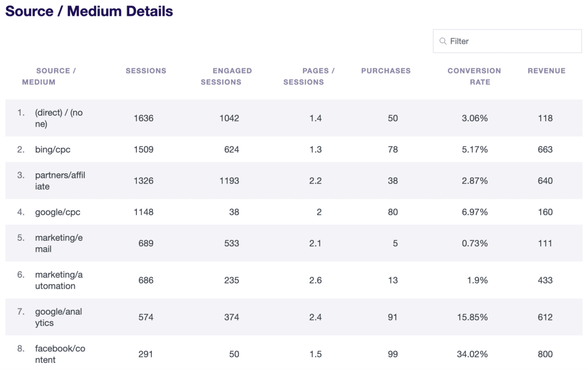
Task: Click revenue value 800
Action: click(545, 354)
